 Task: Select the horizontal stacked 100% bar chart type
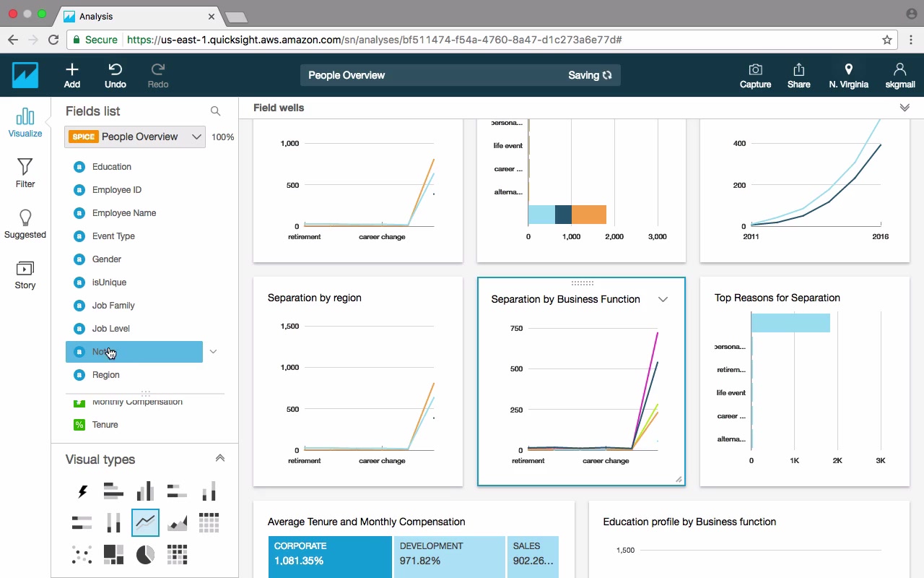click(x=82, y=522)
